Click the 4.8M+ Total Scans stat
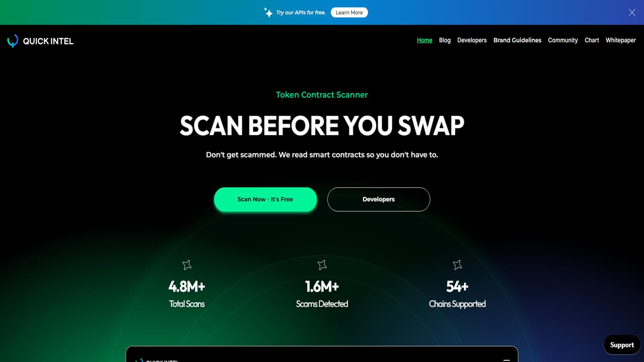The width and height of the screenshot is (644, 362). click(187, 294)
